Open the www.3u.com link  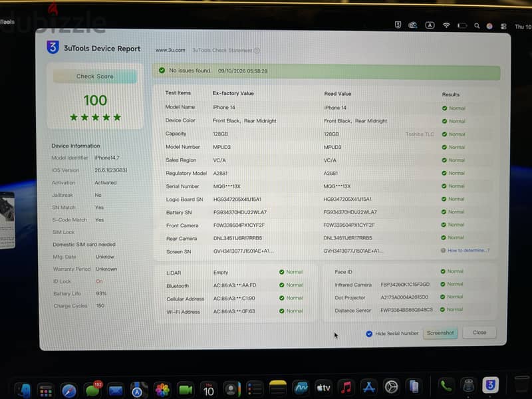[170, 50]
